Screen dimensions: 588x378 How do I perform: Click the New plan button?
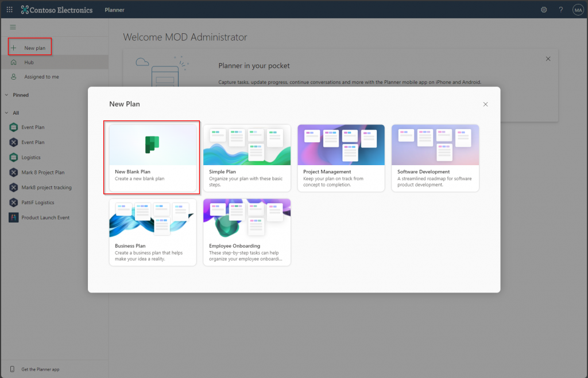pos(30,48)
